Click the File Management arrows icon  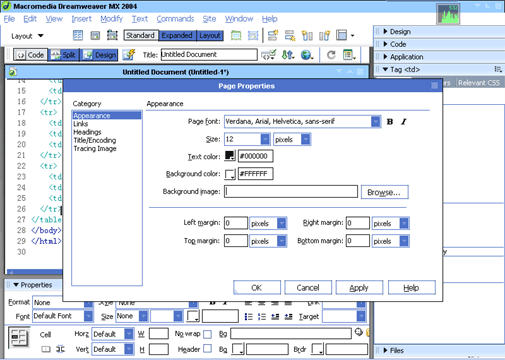(x=288, y=55)
